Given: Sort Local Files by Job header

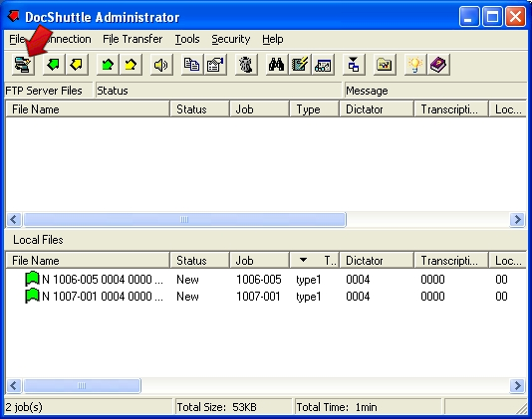Looking at the screenshot, I should pyautogui.click(x=260, y=261).
